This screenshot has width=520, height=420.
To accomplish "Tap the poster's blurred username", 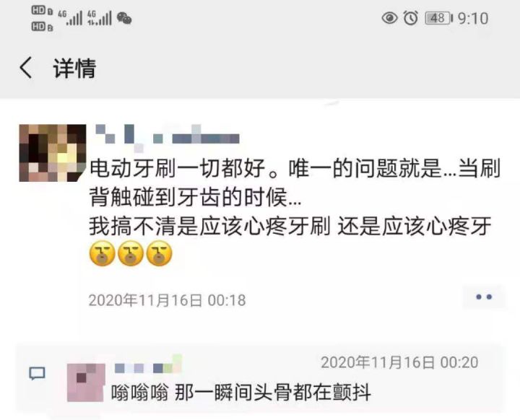I will pos(168,135).
